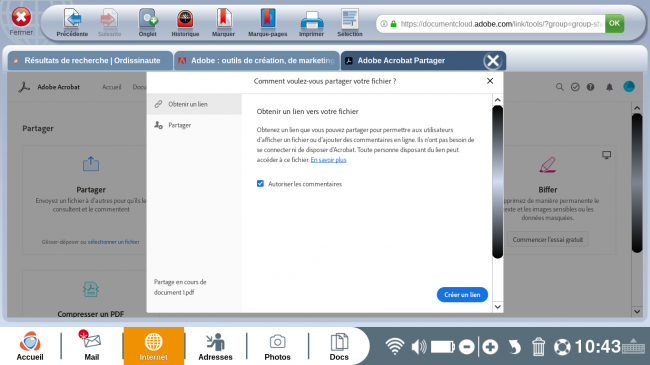Click the green padlock security icon
The height and width of the screenshot is (365, 650).
pyautogui.click(x=393, y=24)
